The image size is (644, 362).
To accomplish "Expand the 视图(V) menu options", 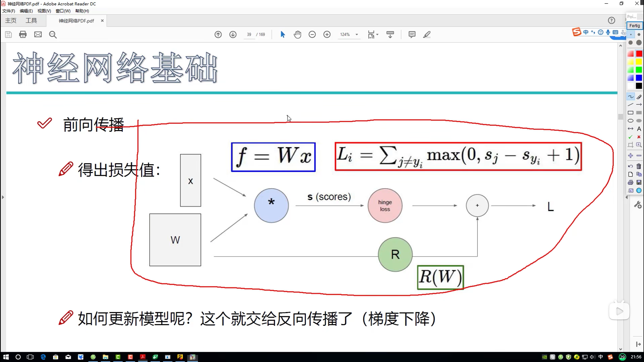I will click(43, 11).
